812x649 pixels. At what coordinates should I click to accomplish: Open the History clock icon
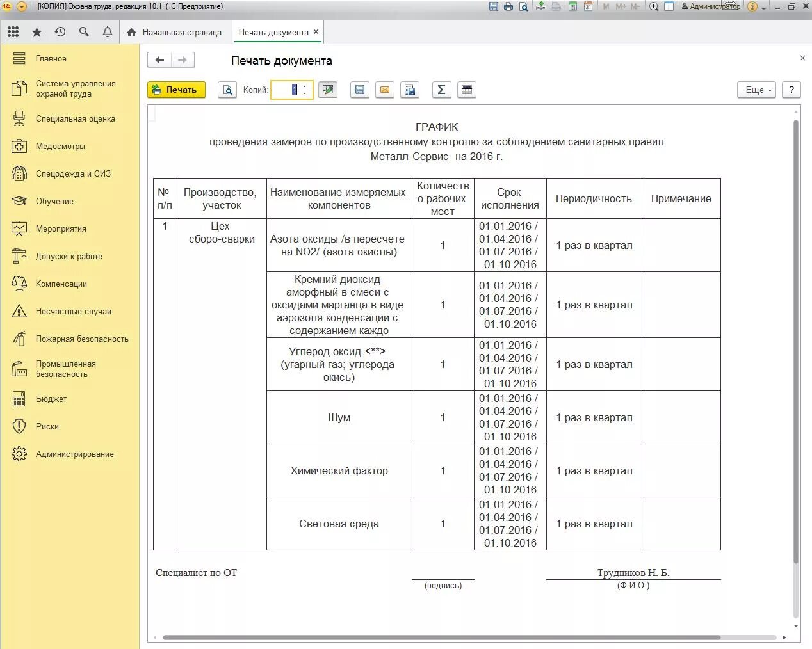click(60, 32)
